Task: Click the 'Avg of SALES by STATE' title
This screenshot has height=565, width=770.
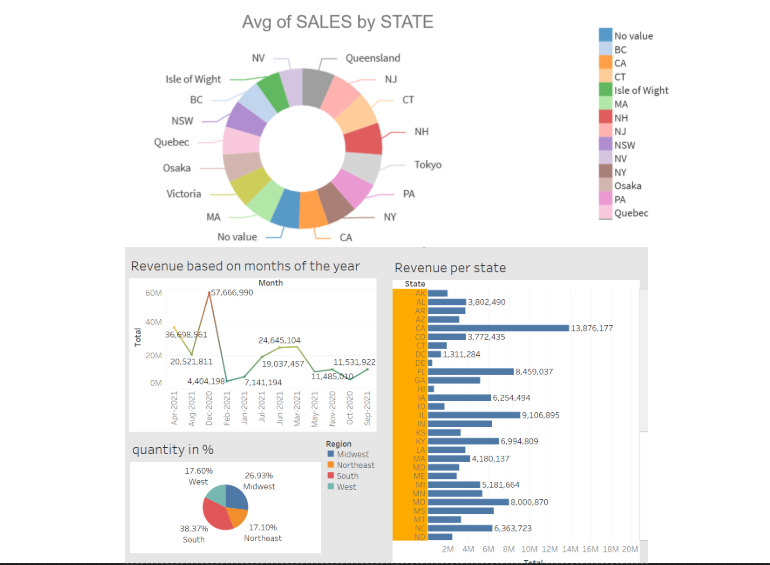Action: (338, 22)
